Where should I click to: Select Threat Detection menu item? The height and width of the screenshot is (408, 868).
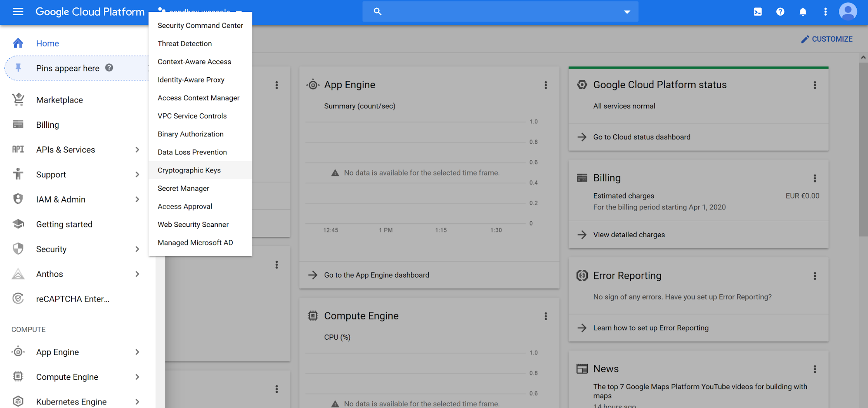point(200,43)
